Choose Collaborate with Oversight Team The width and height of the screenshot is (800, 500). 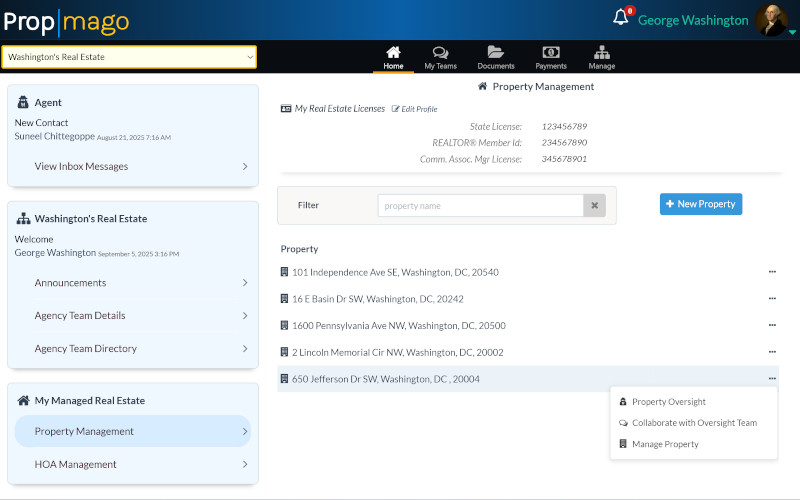point(694,423)
